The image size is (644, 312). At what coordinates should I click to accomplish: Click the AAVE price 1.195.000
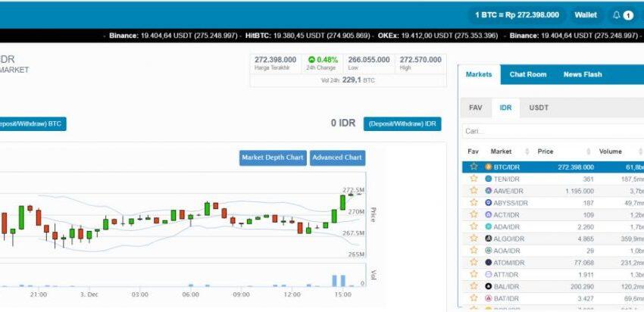(580, 191)
